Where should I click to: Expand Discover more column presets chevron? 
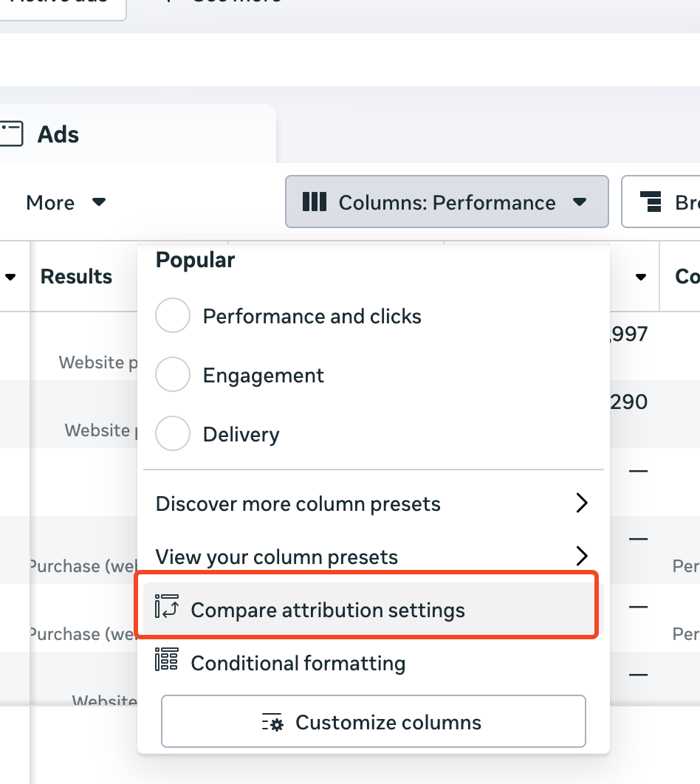pos(582,503)
